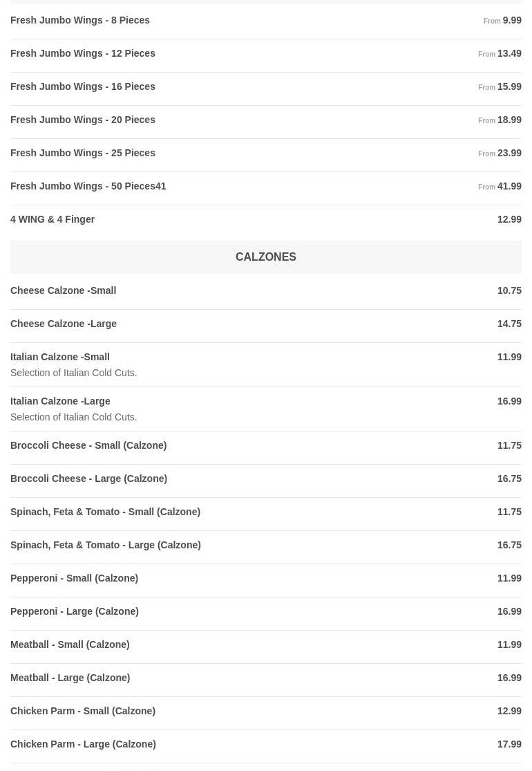
Task: Choose Broccoli Cheese - Large (Calzone)
Action: pyautogui.click(x=88, y=479)
